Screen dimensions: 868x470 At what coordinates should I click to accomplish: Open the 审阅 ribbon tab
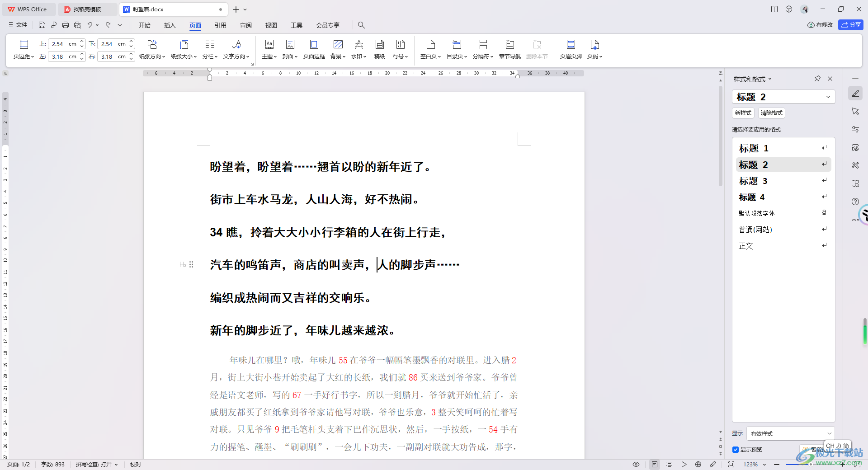246,25
